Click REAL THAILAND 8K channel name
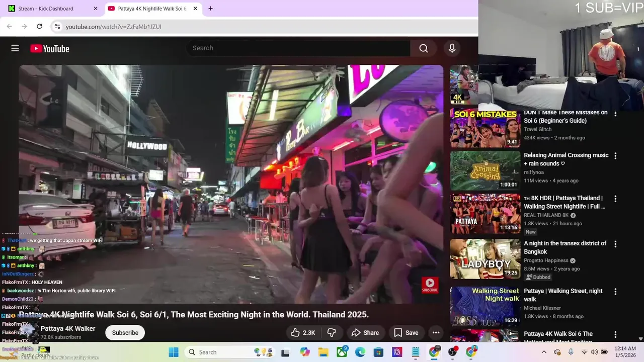The height and width of the screenshot is (362, 644). point(546,215)
